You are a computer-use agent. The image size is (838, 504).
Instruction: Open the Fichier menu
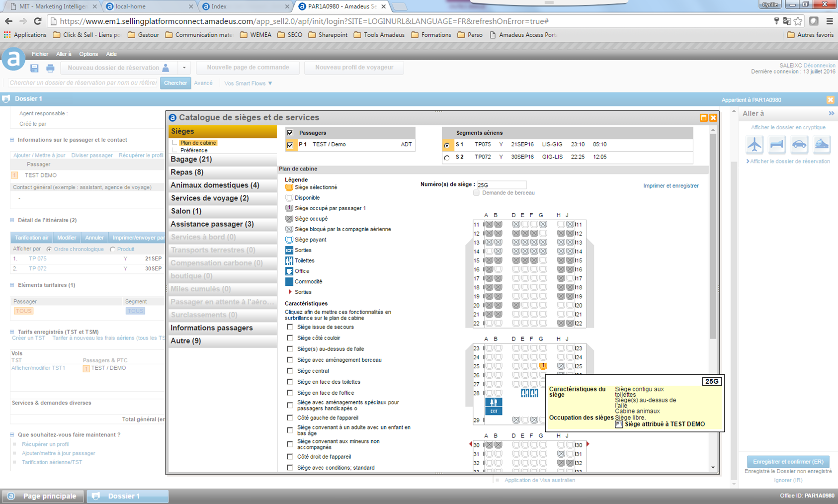[x=40, y=54]
